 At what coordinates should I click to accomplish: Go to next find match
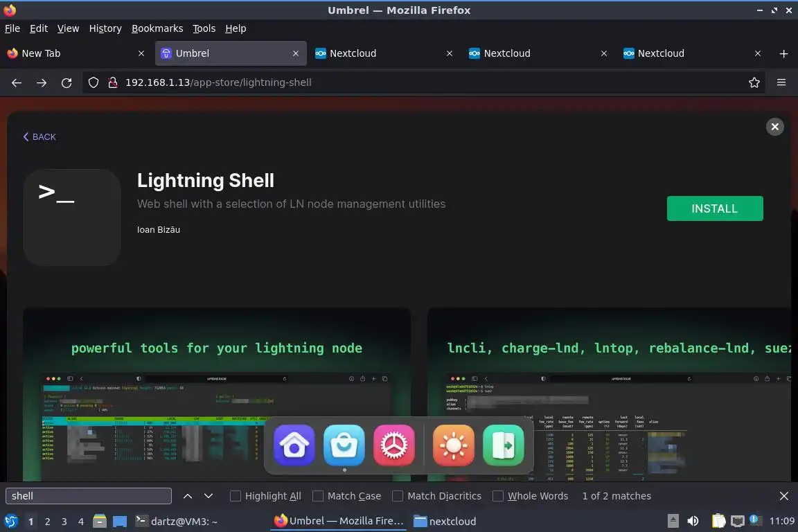(x=208, y=496)
